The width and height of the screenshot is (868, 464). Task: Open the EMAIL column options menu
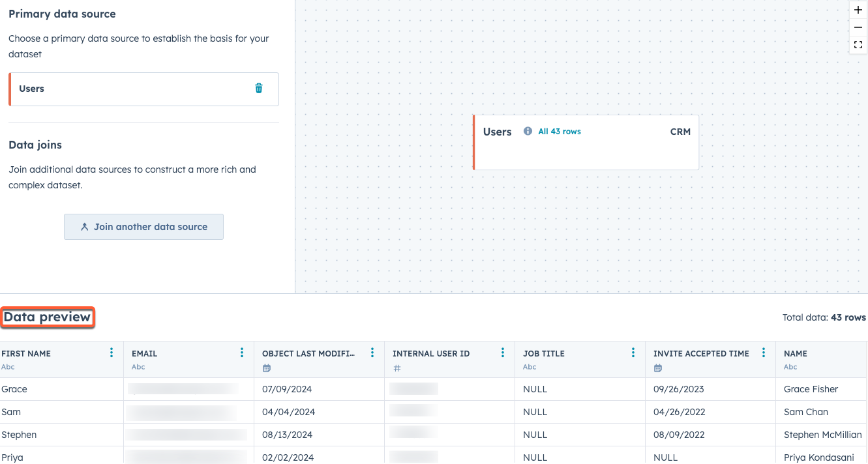click(242, 352)
